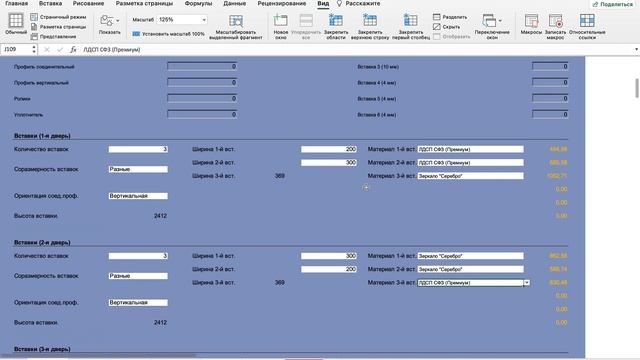The image size is (640, 360).
Task: Click the formula bar confirm checkmark
Action: [60, 49]
